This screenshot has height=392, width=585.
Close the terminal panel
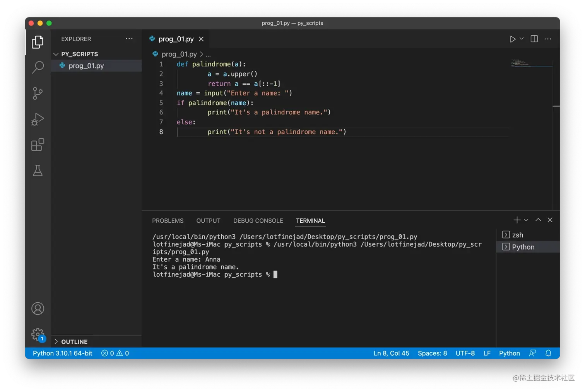[x=550, y=220]
